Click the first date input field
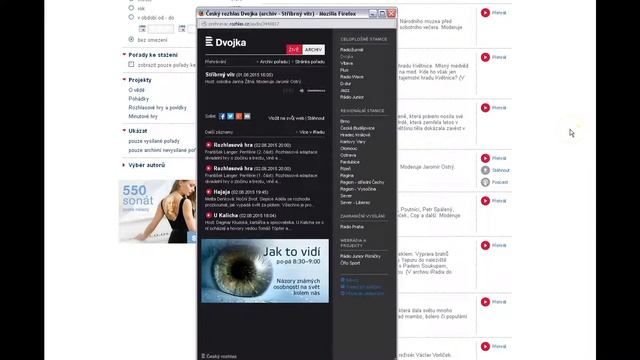Screen dimensions: 640x360 (161, 29)
